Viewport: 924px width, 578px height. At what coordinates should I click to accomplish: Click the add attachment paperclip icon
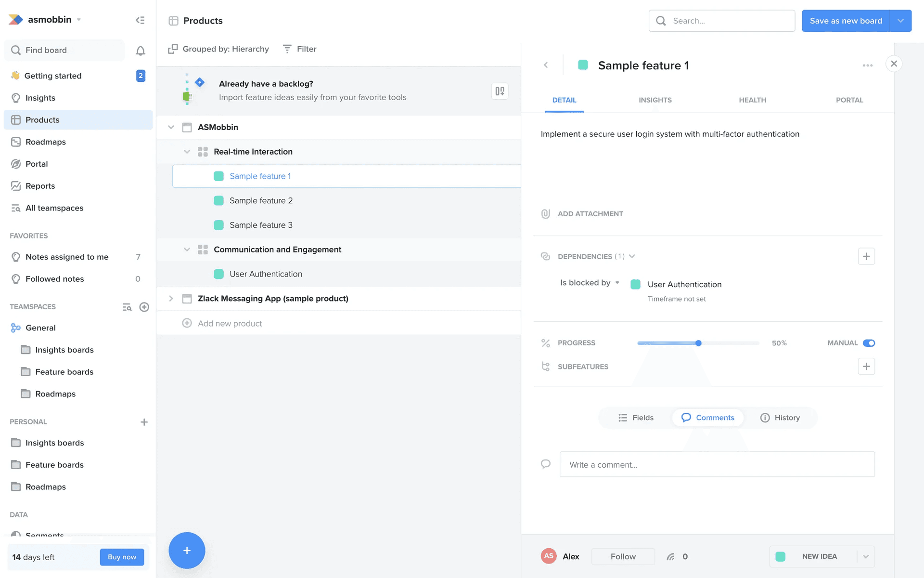(546, 214)
